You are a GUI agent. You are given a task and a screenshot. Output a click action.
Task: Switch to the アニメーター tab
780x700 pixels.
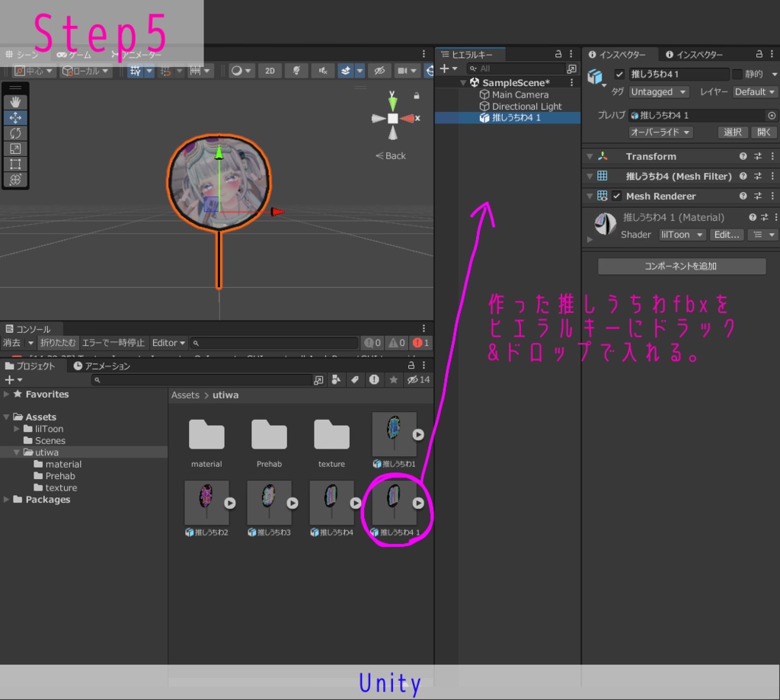tap(137, 54)
